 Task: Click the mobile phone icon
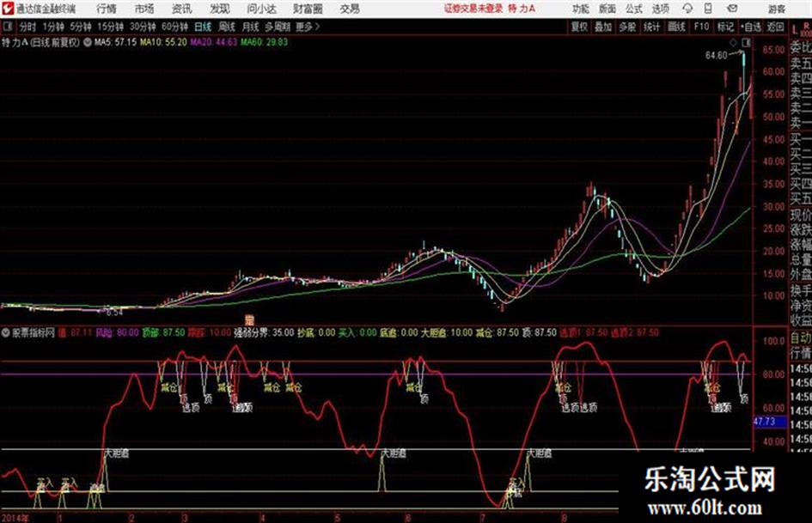coord(708,9)
